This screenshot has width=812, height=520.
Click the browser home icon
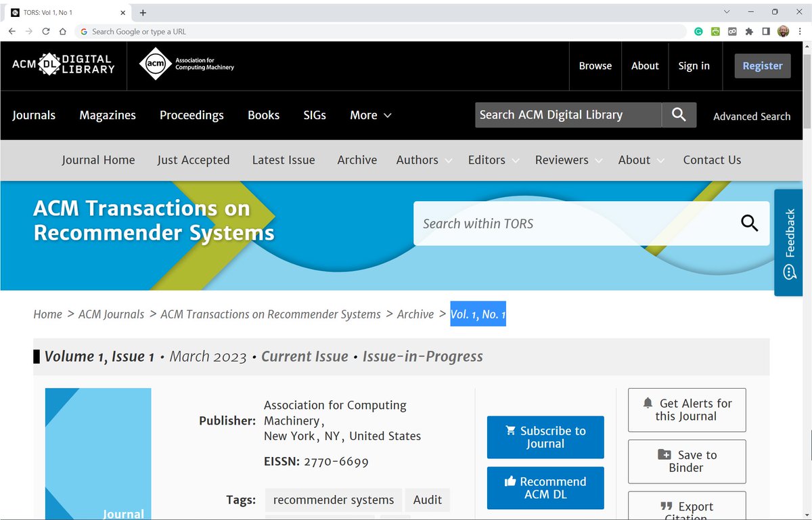pos(62,31)
